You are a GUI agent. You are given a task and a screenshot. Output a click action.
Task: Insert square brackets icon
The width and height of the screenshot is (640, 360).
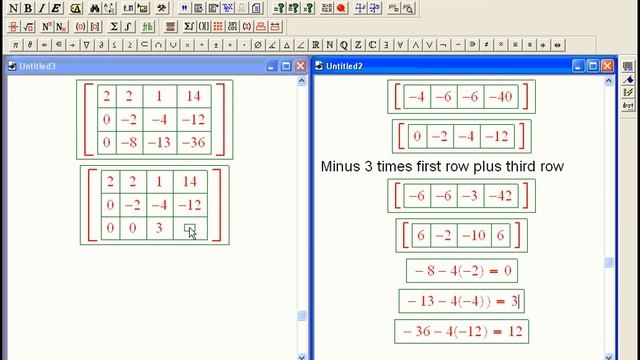coord(95,27)
